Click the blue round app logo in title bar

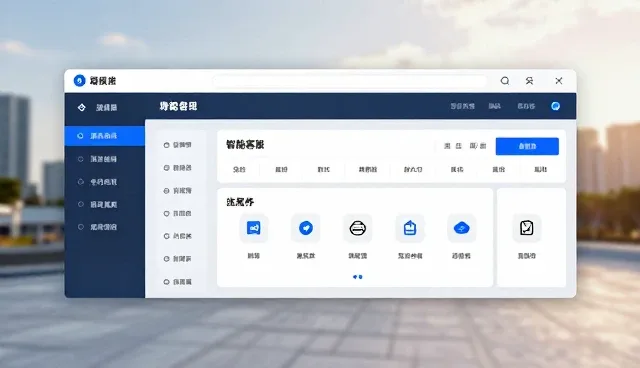point(79,81)
